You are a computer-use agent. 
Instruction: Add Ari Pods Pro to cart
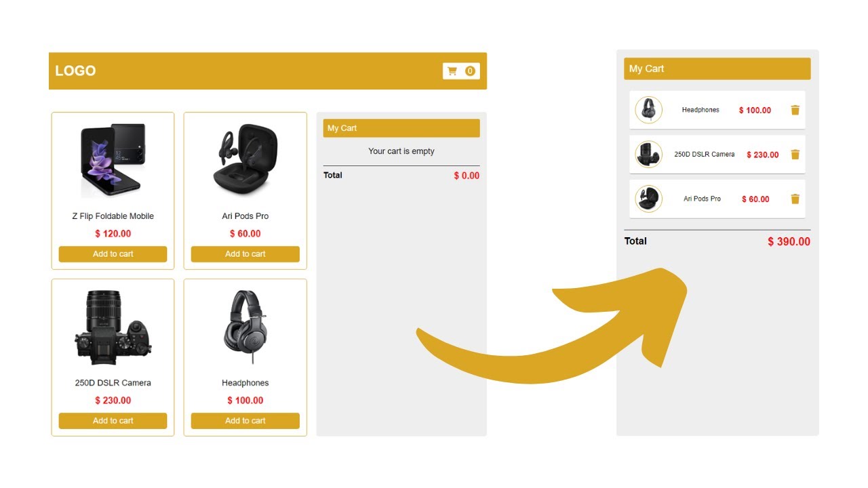point(245,254)
